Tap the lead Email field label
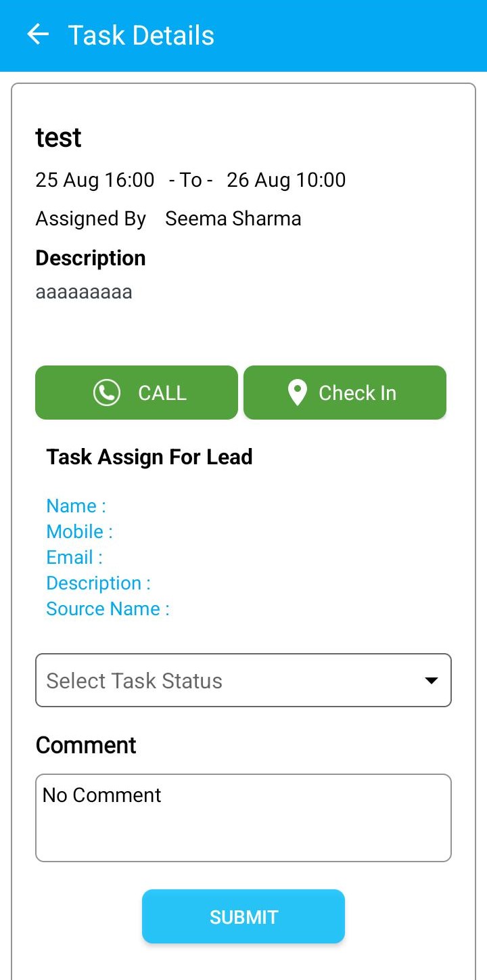 (74, 557)
